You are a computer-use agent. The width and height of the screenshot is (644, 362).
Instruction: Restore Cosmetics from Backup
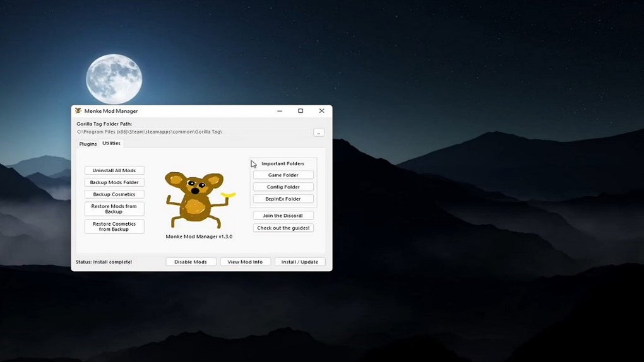(114, 226)
